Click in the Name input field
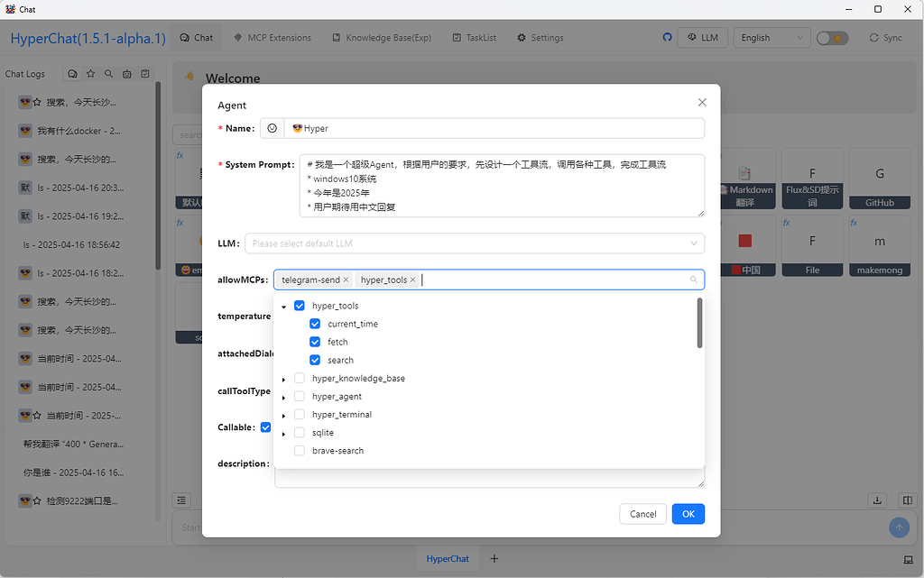 coord(494,128)
